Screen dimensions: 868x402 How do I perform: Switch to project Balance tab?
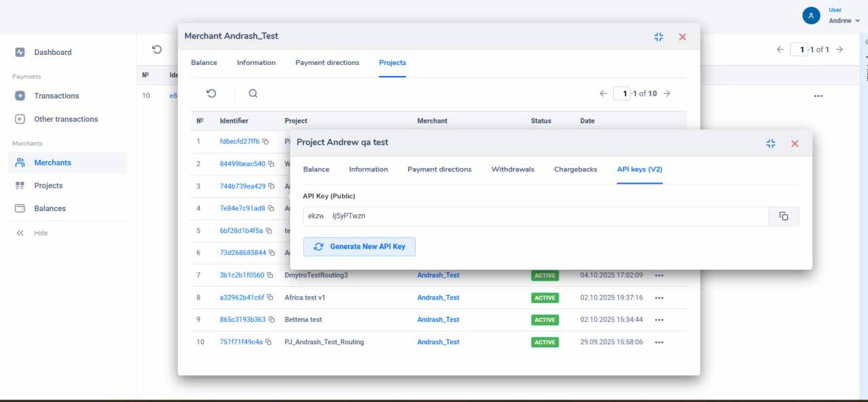pos(316,169)
